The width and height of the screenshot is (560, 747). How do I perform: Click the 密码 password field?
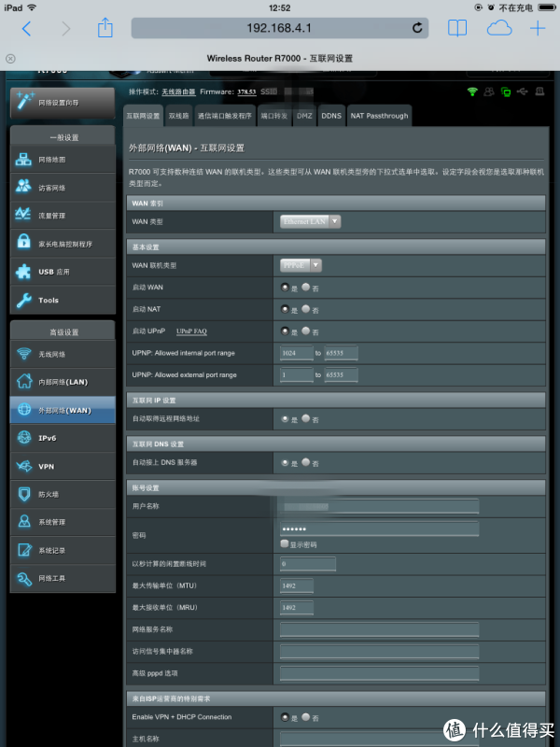pyautogui.click(x=380, y=529)
